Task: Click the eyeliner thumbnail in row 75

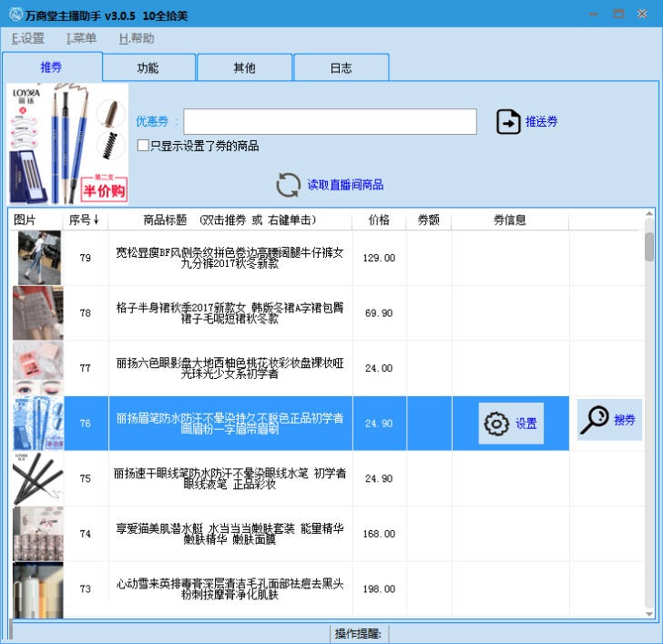Action: [x=38, y=478]
